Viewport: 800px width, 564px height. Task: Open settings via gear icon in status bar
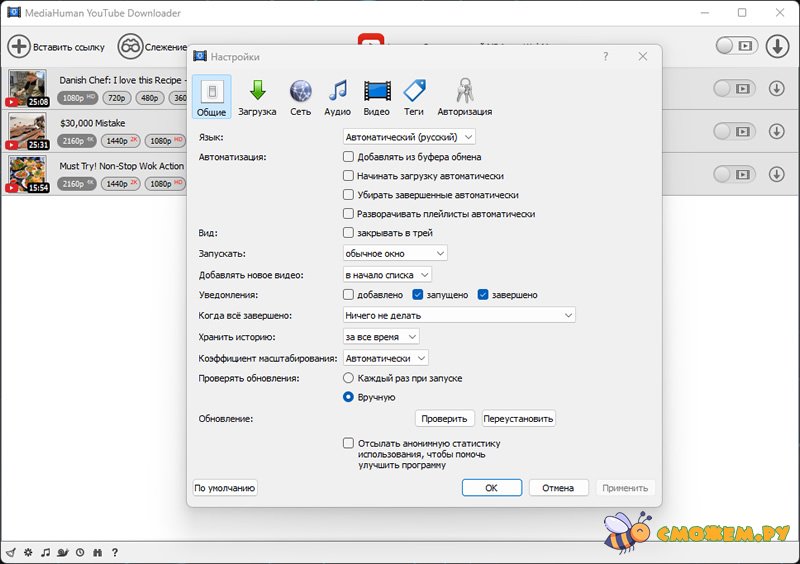click(x=28, y=552)
